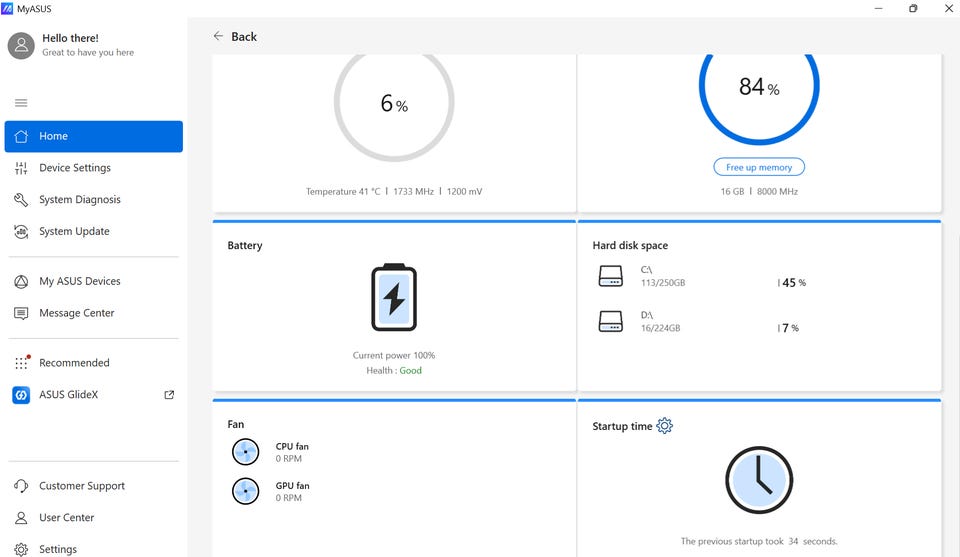Image resolution: width=960 pixels, height=557 pixels.
Task: Click the "Hello there!" greeting
Action: click(x=70, y=38)
